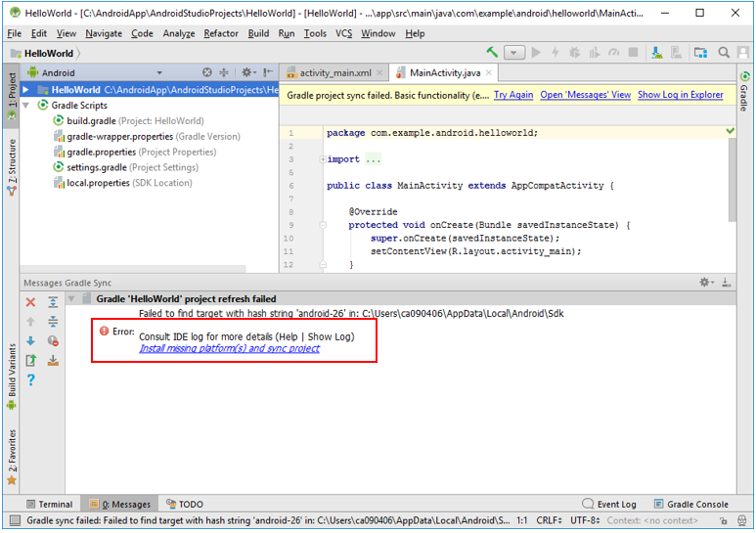Click Open 'Messages' View link
The width and height of the screenshot is (756, 533).
click(585, 95)
